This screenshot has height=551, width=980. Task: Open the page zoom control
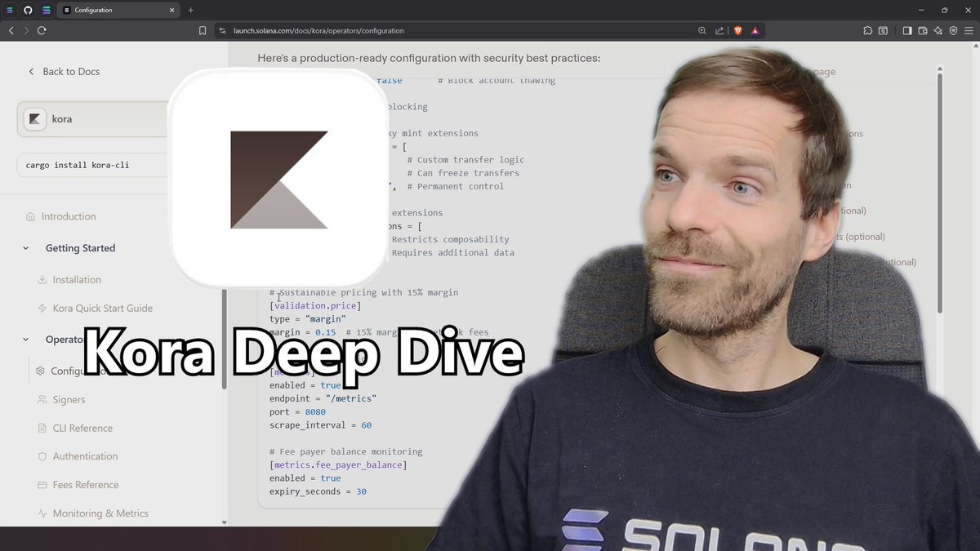pos(702,30)
